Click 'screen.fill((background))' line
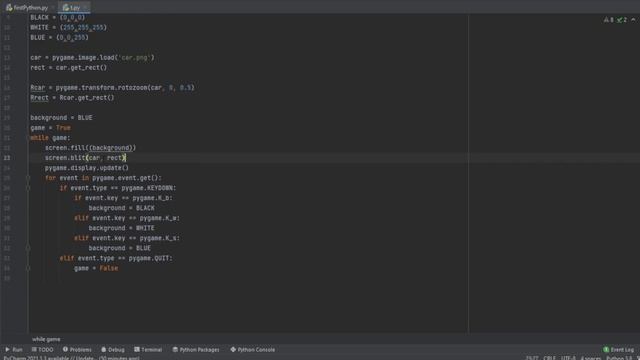Screen dimensions: 640x360 coord(91,148)
